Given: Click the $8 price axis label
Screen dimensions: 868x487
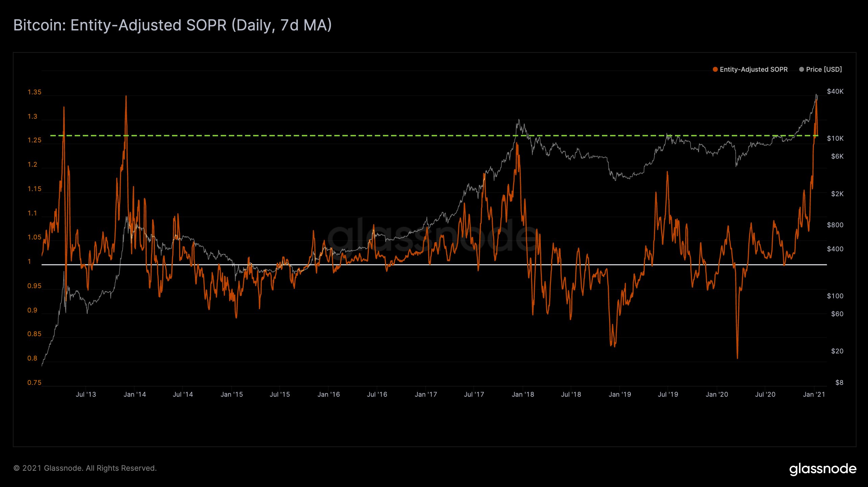Looking at the screenshot, I should click(x=839, y=382).
